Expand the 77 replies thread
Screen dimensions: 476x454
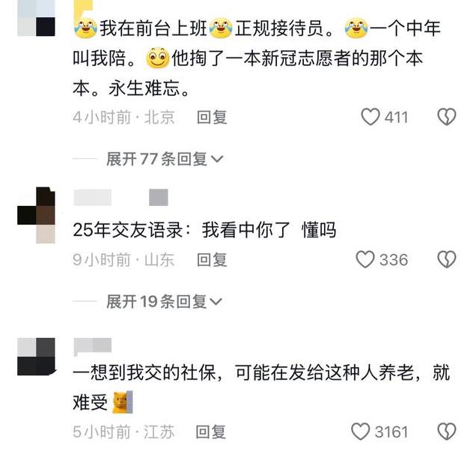[165, 159]
